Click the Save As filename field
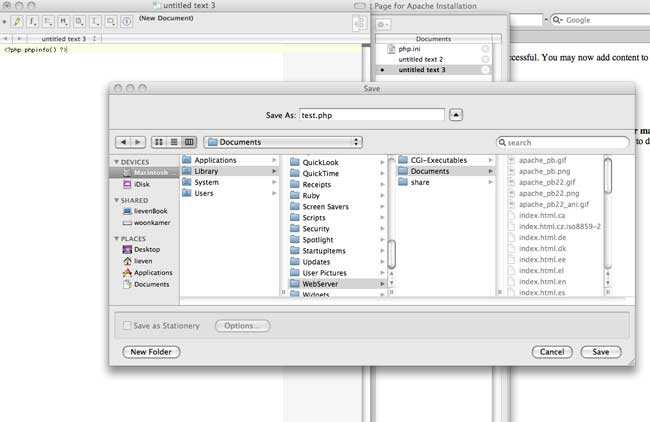Viewport: 650px width, 422px height. 372,115
